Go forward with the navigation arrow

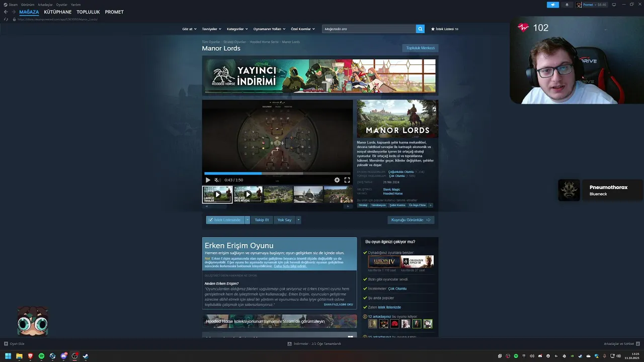[13, 12]
